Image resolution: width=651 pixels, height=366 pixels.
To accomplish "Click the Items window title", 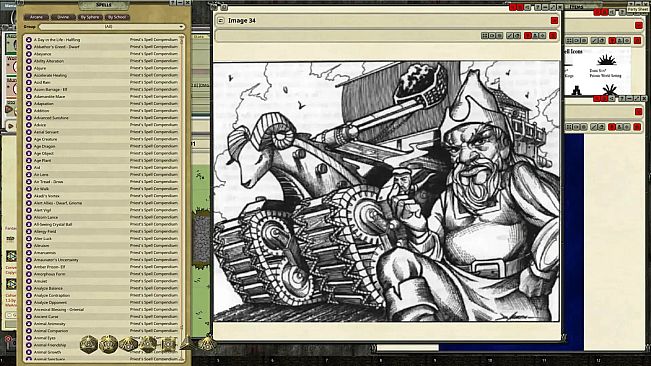I will point(576,7).
